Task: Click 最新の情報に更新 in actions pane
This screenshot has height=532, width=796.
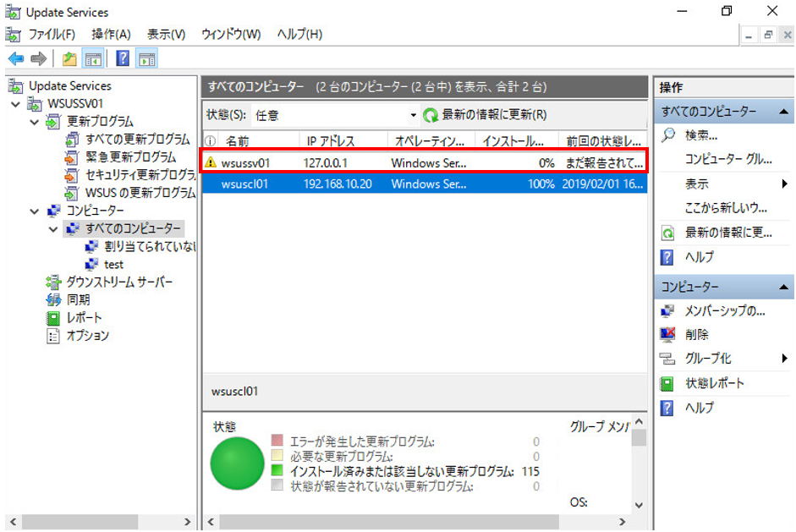Action: pos(728,233)
